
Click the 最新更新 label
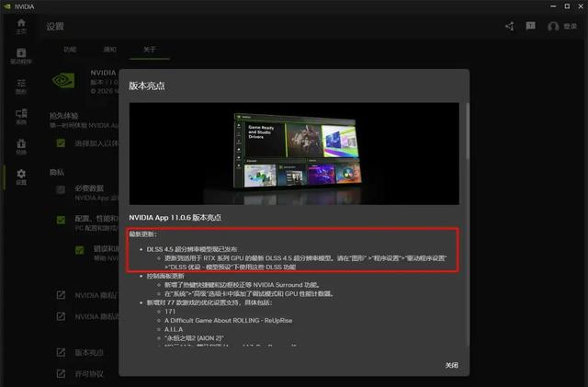click(143, 234)
